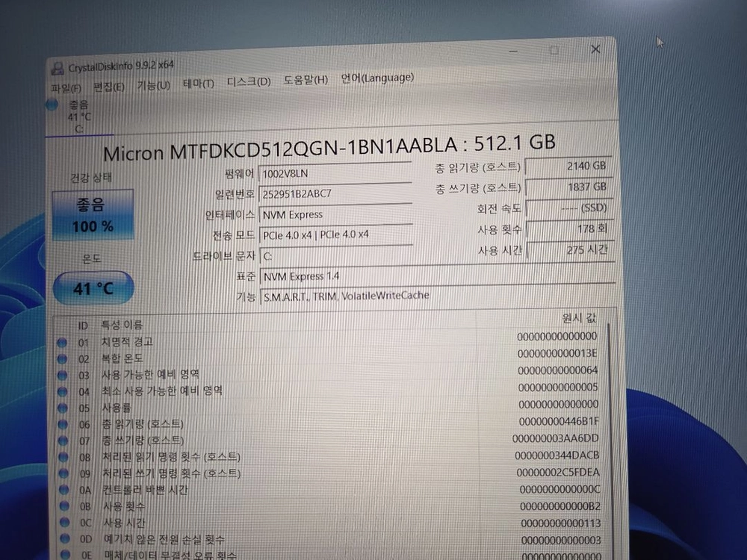The image size is (747, 560).
Task: Click the status dot for attribute 03
Action: tap(63, 375)
